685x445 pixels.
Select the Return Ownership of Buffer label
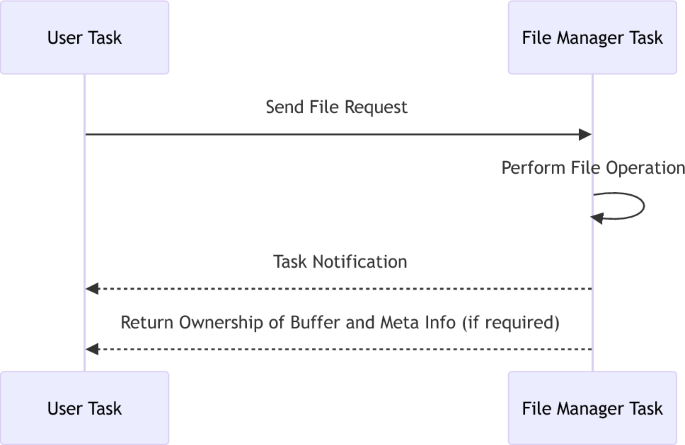point(340,322)
